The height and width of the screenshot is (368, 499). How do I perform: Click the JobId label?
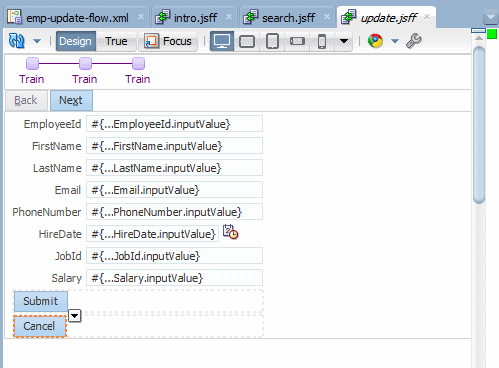click(68, 256)
